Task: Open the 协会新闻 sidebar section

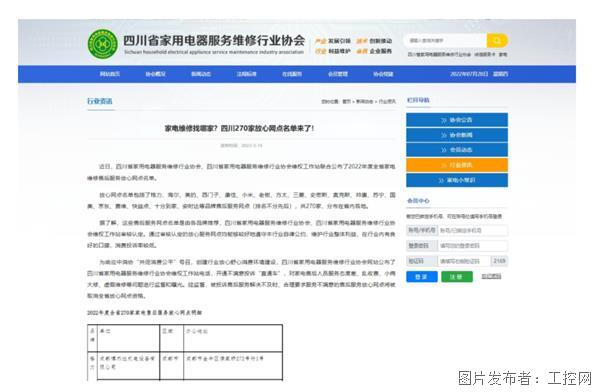Action: (457, 135)
